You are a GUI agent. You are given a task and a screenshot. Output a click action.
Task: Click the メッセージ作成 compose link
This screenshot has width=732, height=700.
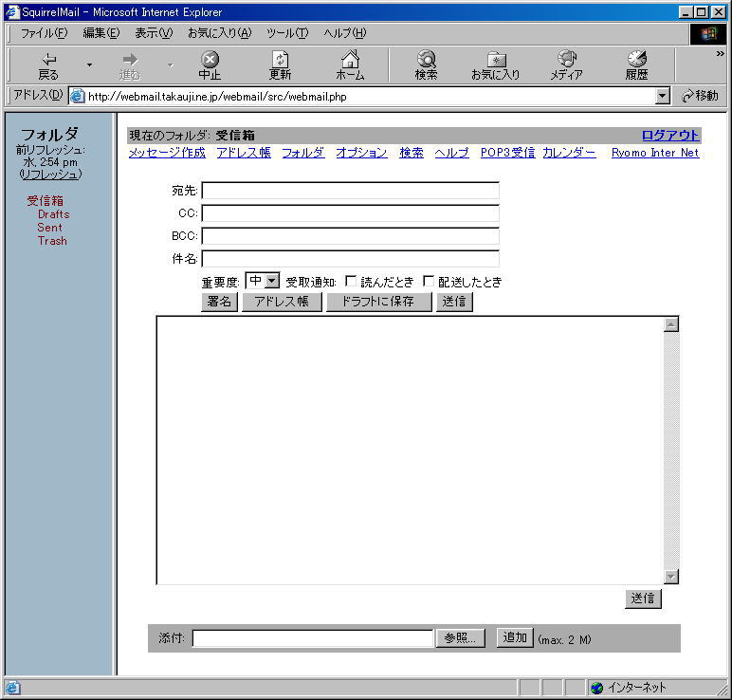[x=167, y=153]
